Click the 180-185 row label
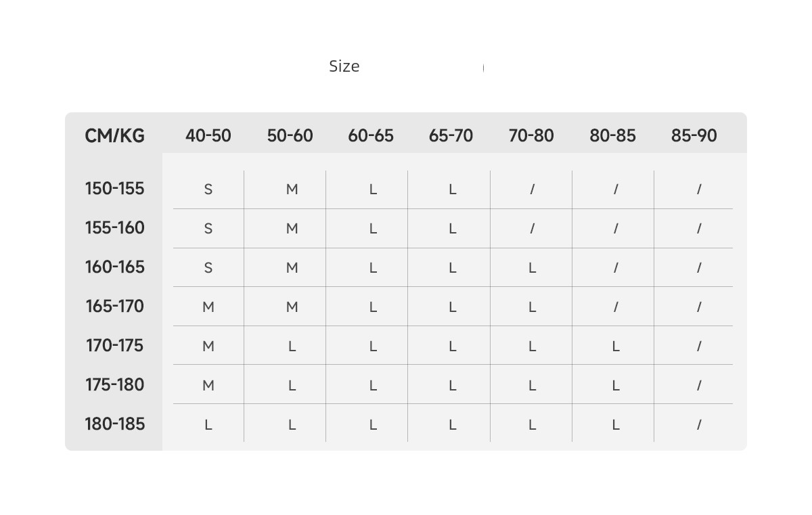Image resolution: width=812 pixels, height=515 pixels. pos(114,424)
